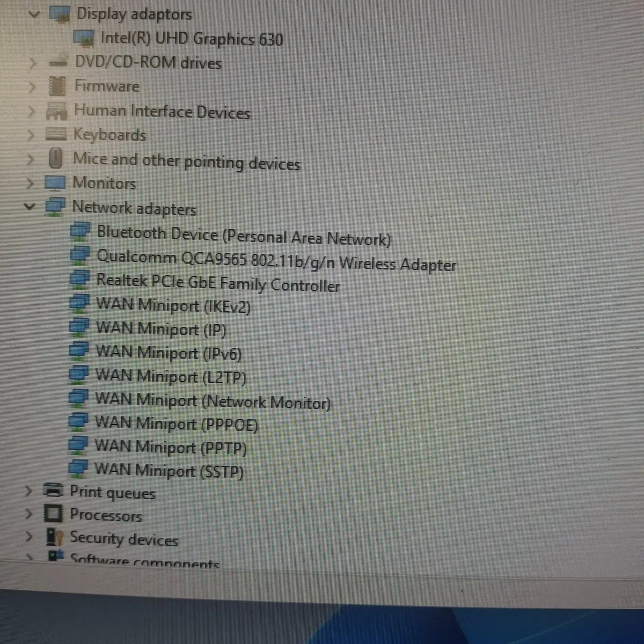Screen dimensions: 644x644
Task: Click the WAN Miniport (SSTP) icon
Action: tap(78, 468)
